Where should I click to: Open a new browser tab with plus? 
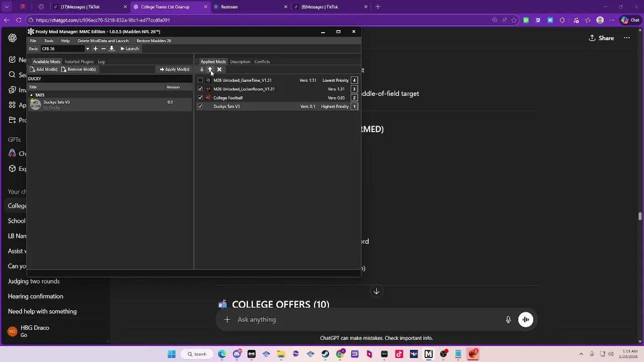[x=378, y=7]
